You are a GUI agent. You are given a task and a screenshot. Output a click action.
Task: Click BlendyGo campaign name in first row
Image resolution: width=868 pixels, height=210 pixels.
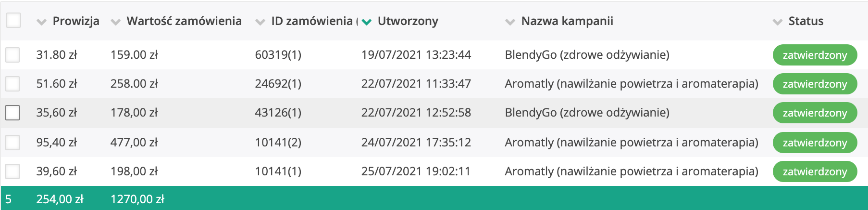point(587,55)
